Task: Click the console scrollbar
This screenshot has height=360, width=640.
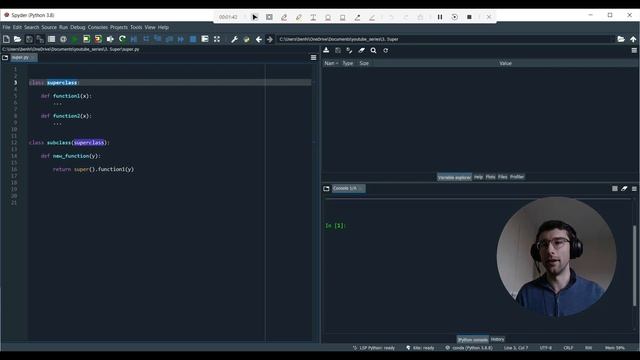Action: point(634,265)
